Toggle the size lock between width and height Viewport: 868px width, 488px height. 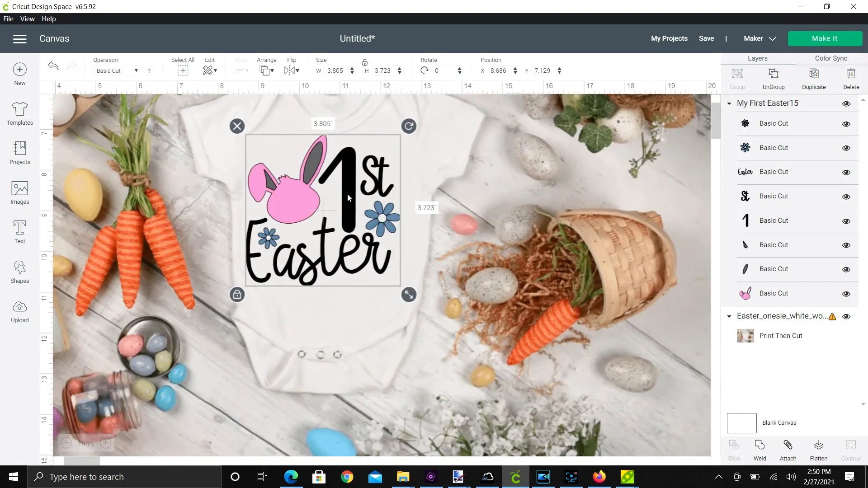tap(364, 63)
